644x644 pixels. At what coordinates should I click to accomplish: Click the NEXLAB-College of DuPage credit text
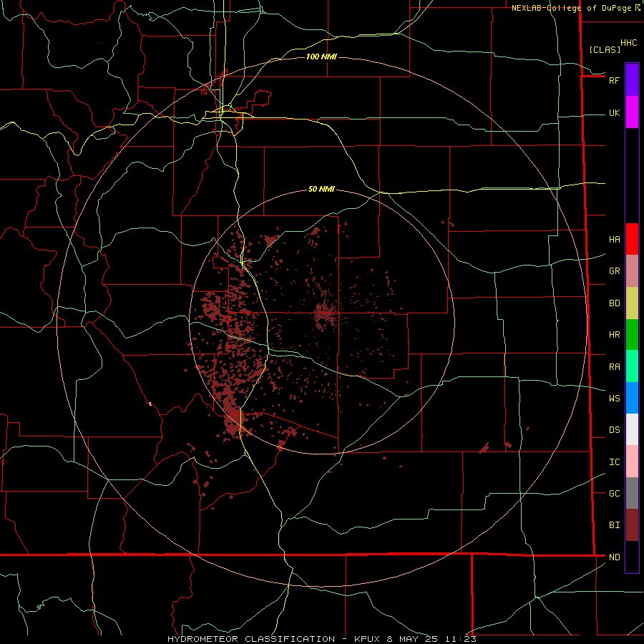coord(571,8)
